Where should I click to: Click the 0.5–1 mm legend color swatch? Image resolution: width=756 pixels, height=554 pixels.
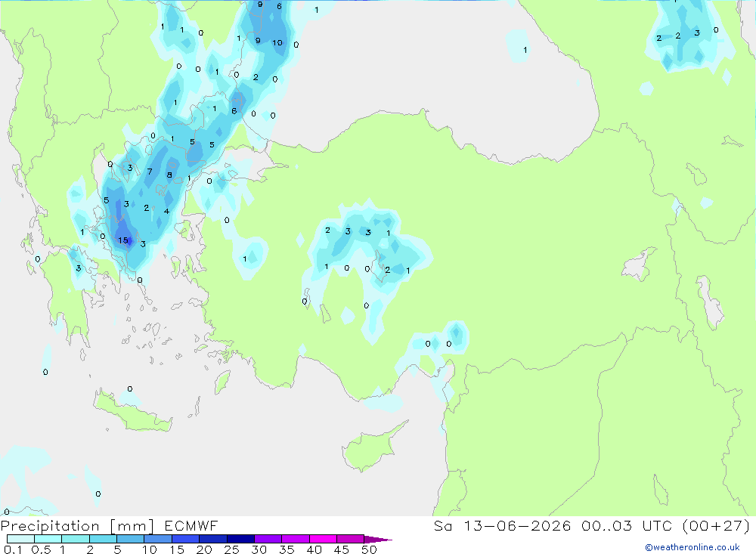(x=48, y=539)
